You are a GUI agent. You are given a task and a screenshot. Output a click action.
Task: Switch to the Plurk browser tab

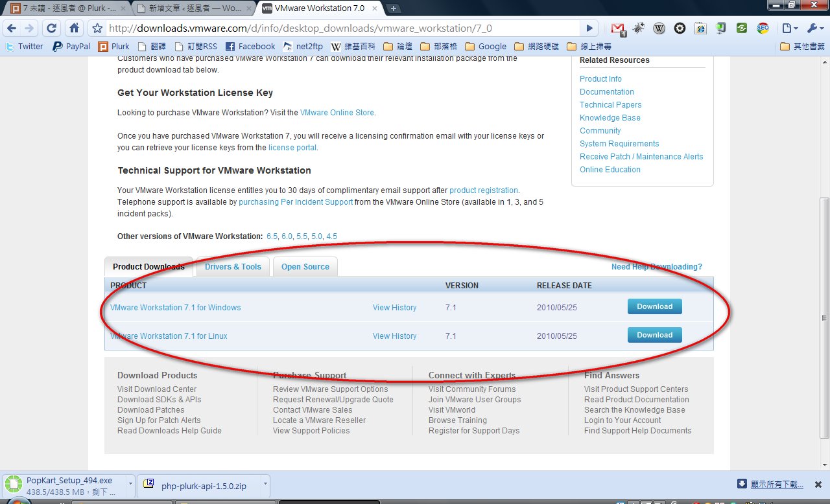69,8
